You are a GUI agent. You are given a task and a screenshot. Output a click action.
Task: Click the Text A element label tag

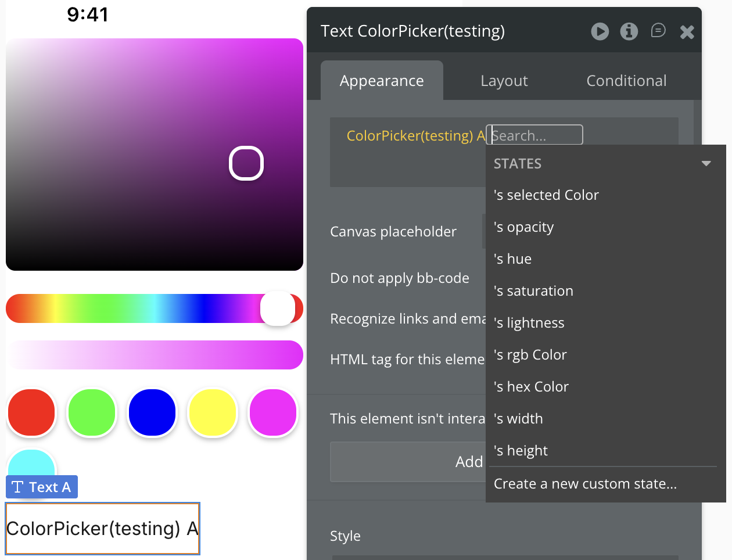(42, 487)
